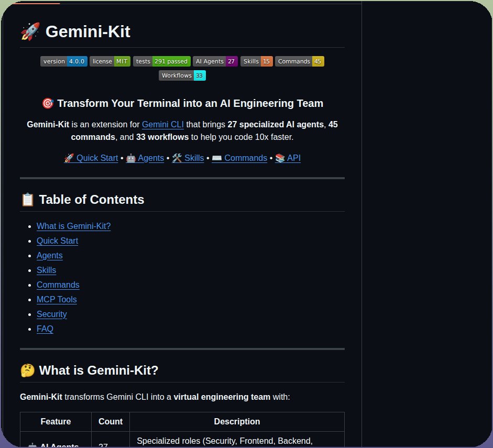
Task: Select Agents in Table of Contents
Action: (x=50, y=256)
